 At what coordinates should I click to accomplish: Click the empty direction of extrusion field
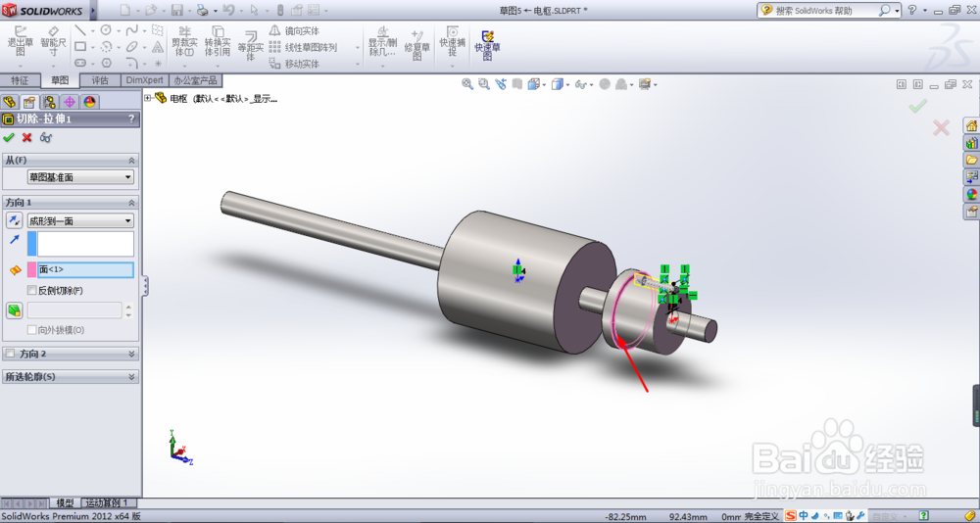(85, 244)
